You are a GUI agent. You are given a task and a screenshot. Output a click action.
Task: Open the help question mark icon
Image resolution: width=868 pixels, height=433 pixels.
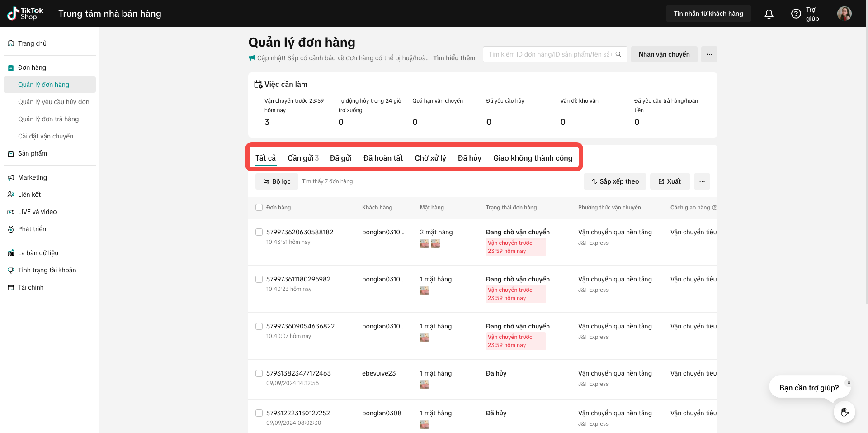click(796, 14)
